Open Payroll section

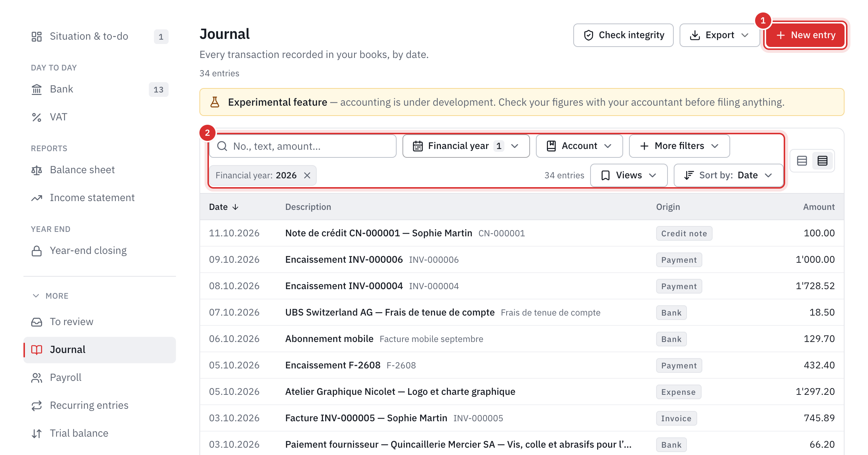point(99,378)
